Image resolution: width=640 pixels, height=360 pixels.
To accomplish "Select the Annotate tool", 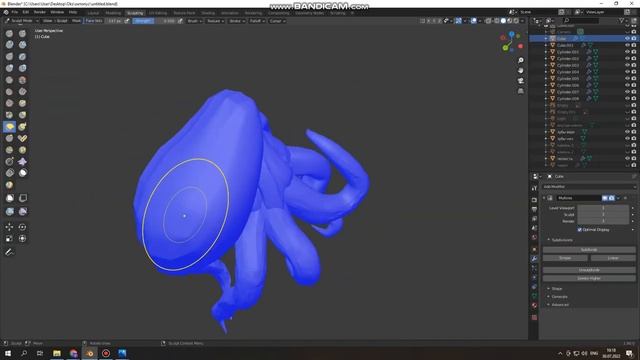I will 9,253.
